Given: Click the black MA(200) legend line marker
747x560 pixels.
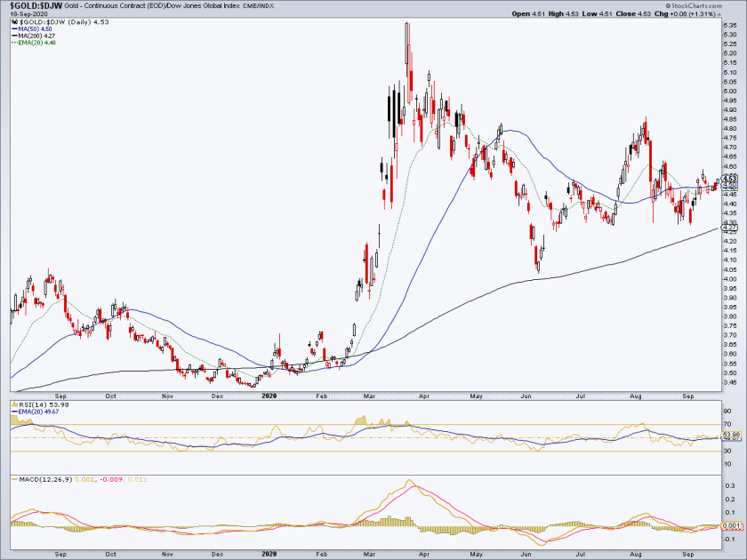Looking at the screenshot, I should coord(15,36).
